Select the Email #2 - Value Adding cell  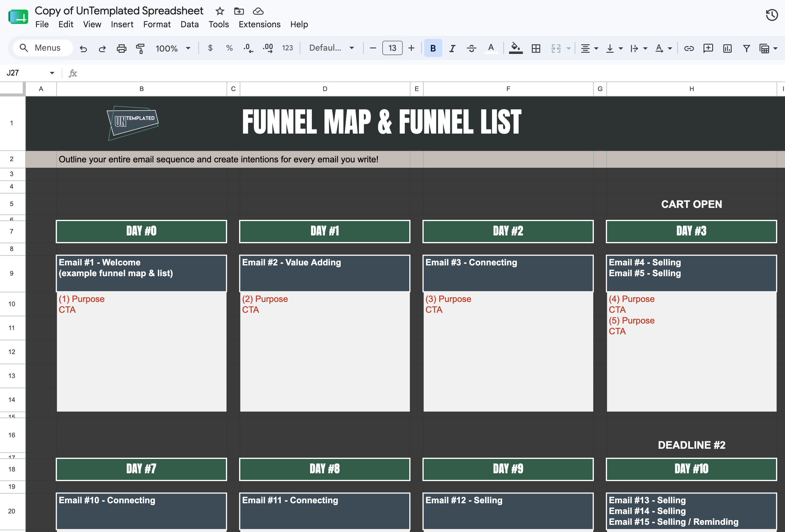pyautogui.click(x=324, y=273)
